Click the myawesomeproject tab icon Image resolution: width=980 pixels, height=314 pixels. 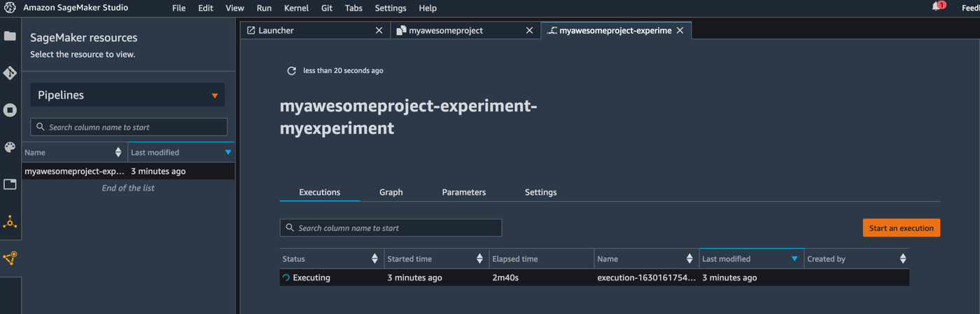pyautogui.click(x=401, y=31)
